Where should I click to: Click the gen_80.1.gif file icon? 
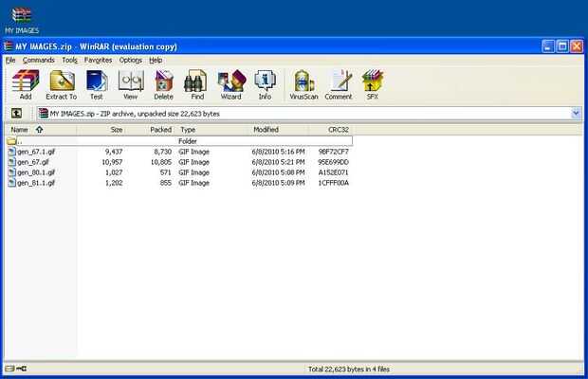click(11, 172)
